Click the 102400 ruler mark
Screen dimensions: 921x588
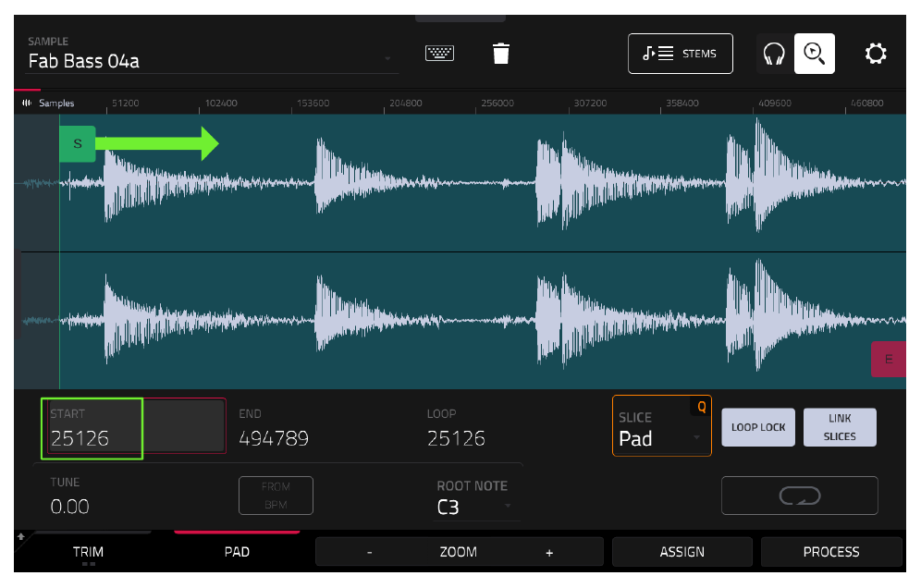point(221,103)
